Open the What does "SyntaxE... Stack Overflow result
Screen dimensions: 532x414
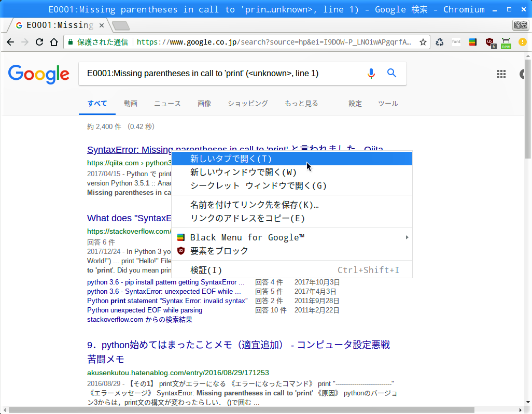[x=129, y=218]
